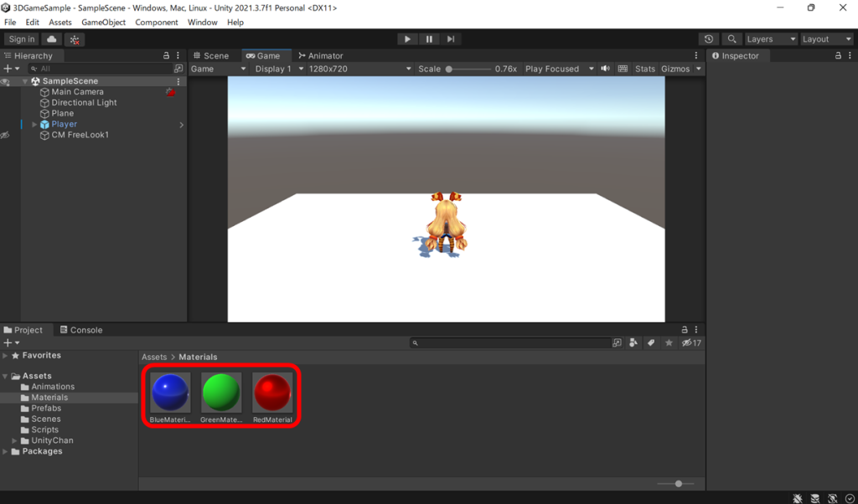858x504 pixels.
Task: Click the search by type icon in Project
Action: 633,342
